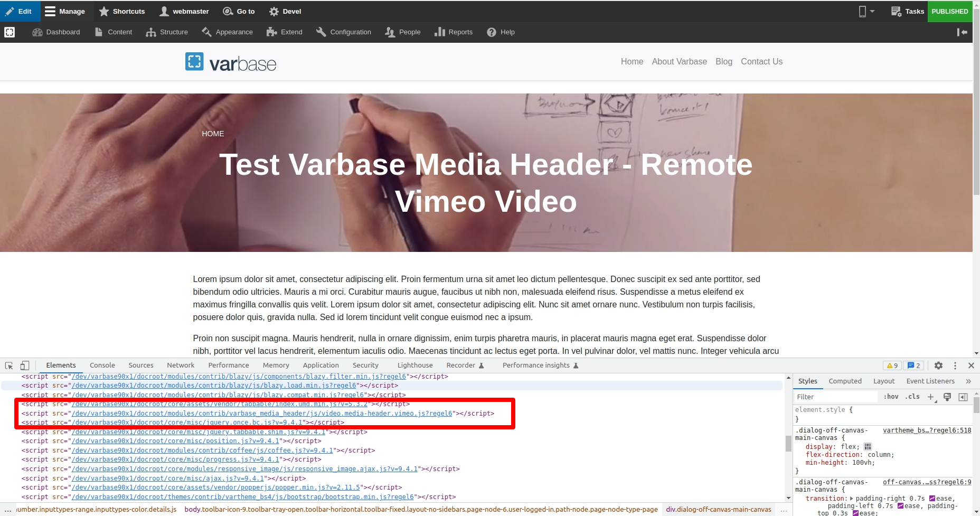Screen dimensions: 980x516
Task: Open the Reports admin menu item
Action: point(454,32)
